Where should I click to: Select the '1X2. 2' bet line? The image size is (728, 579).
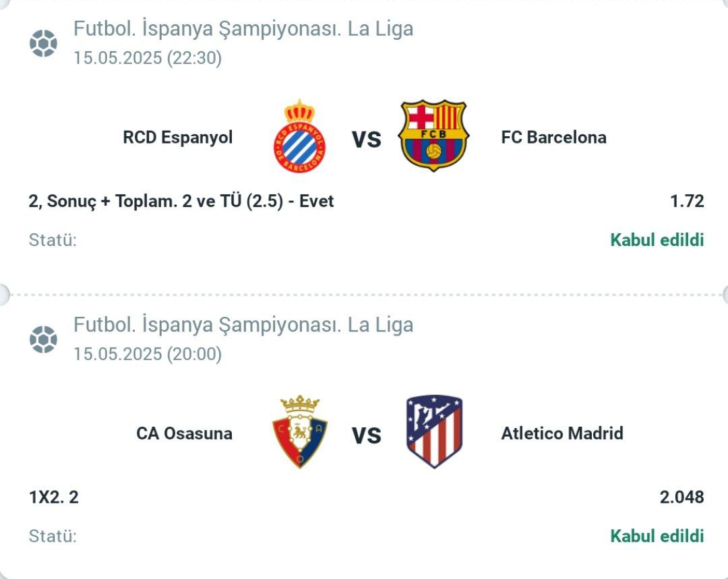click(54, 497)
